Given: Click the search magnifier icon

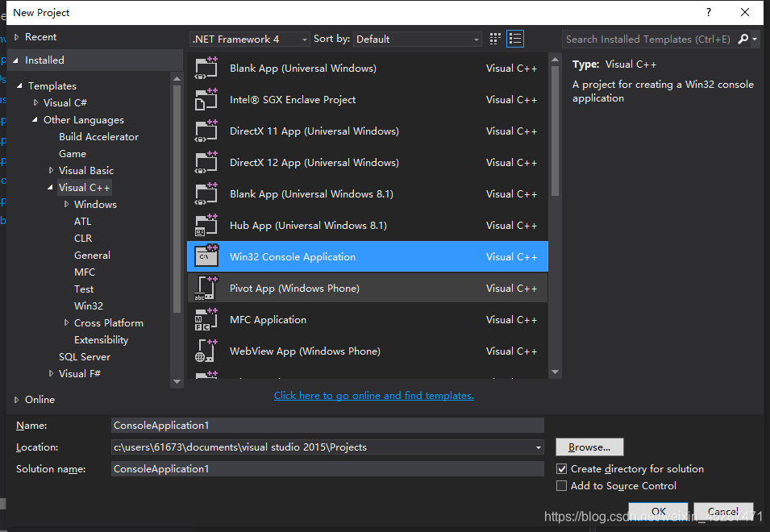Looking at the screenshot, I should point(743,39).
